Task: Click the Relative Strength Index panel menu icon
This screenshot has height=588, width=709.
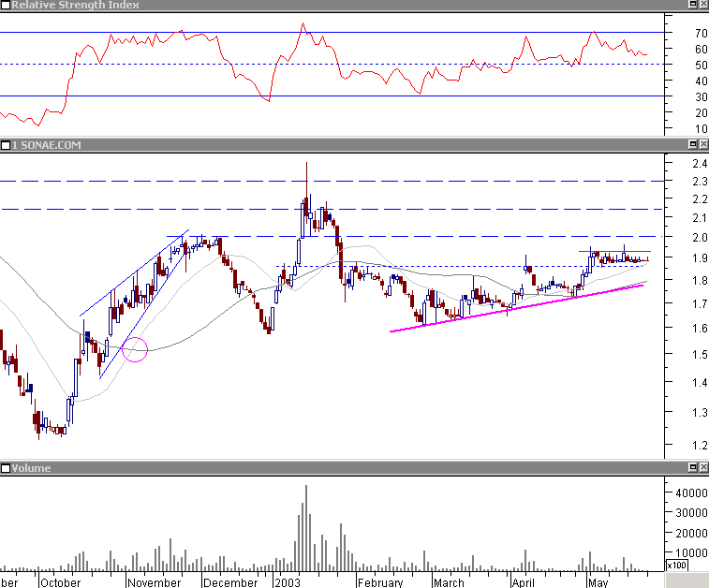Action: tap(5, 5)
